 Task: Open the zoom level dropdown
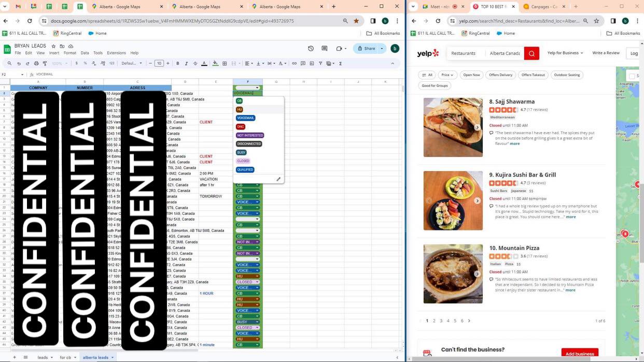click(x=60, y=63)
